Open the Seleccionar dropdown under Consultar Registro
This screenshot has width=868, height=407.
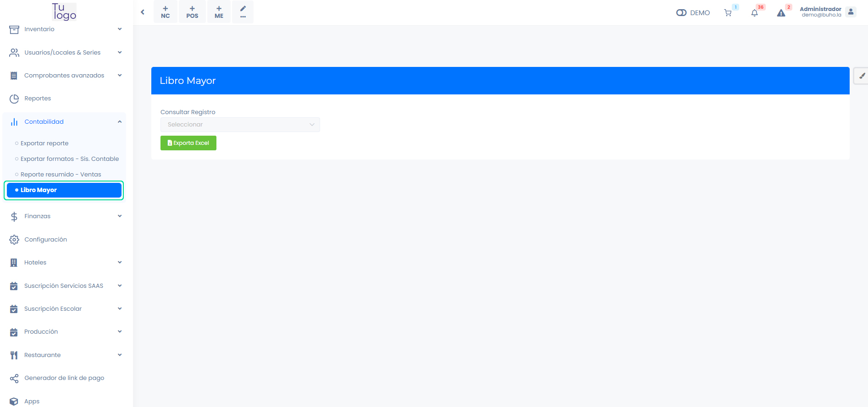240,124
